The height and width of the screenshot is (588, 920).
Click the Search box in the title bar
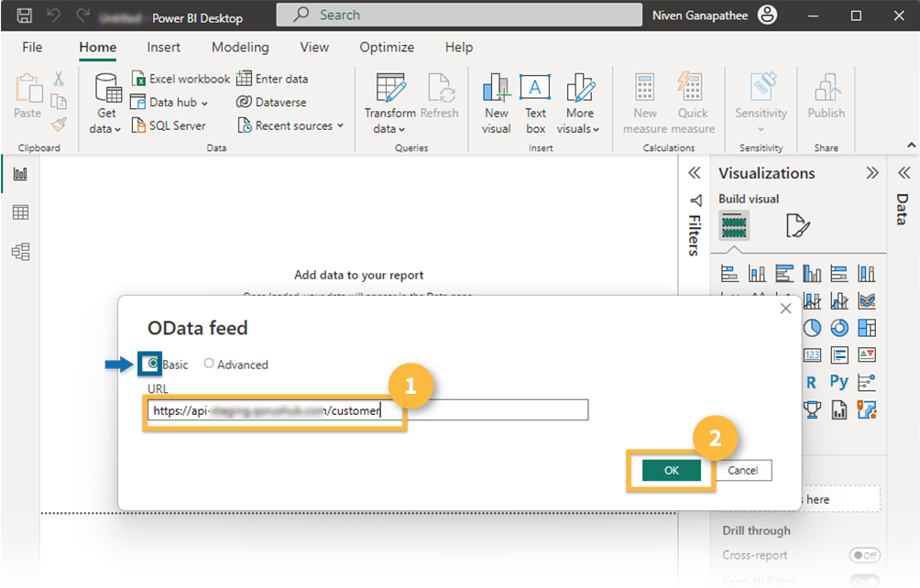(x=459, y=16)
